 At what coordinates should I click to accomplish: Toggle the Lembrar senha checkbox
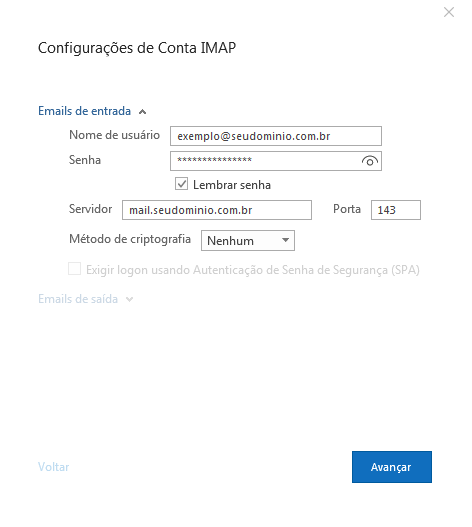(x=181, y=184)
